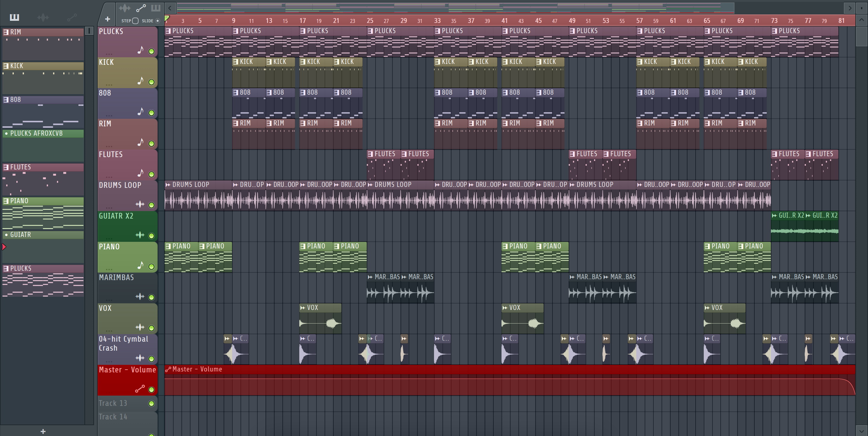Click the note icon on RIM track
The width and height of the screenshot is (868, 436).
pyautogui.click(x=140, y=142)
